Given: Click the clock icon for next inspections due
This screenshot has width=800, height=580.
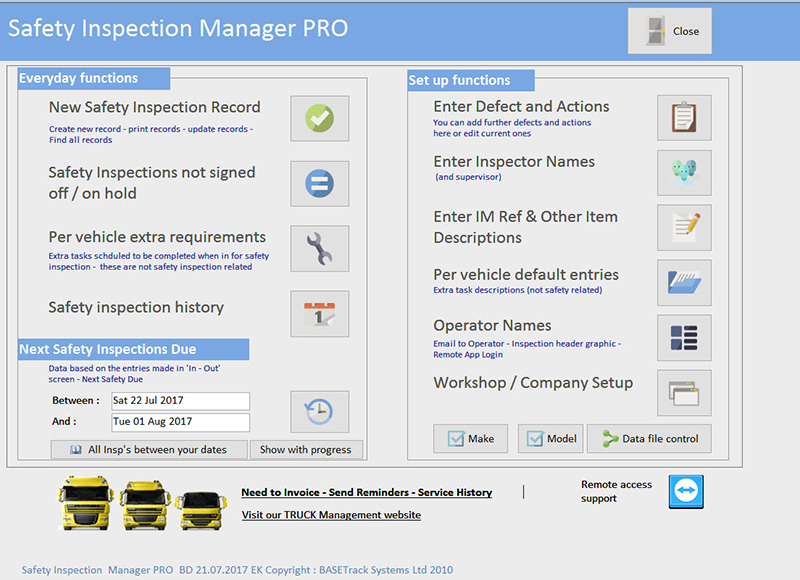Looking at the screenshot, I should pyautogui.click(x=320, y=412).
